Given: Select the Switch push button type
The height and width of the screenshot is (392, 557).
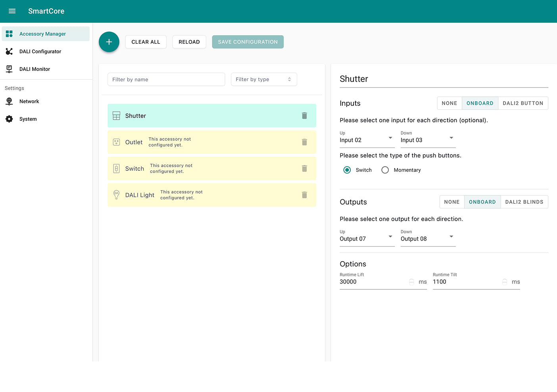Looking at the screenshot, I should tap(347, 170).
